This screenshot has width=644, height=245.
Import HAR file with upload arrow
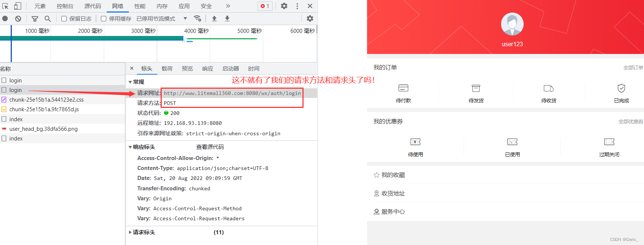[x=214, y=18]
